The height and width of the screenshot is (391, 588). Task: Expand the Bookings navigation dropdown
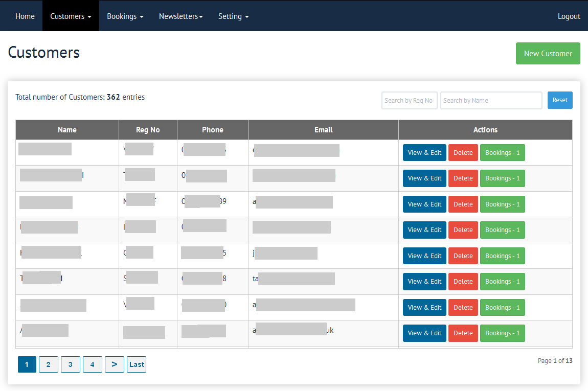(125, 16)
